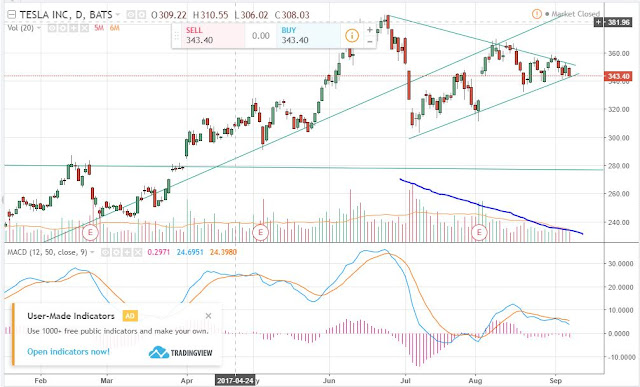Hide the MACD indicator via eye icon
640x387 pixels.
tap(106, 253)
